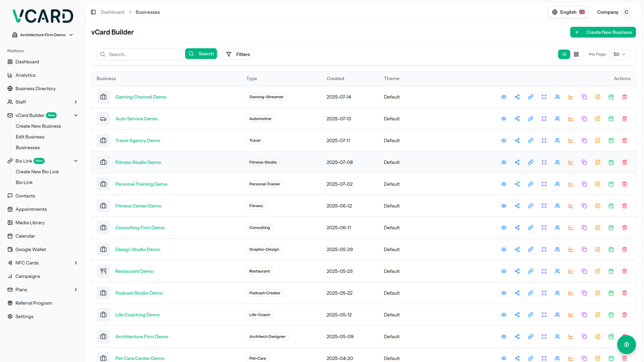Toggle the sidebar panel button
644x362 pixels.
93,12
